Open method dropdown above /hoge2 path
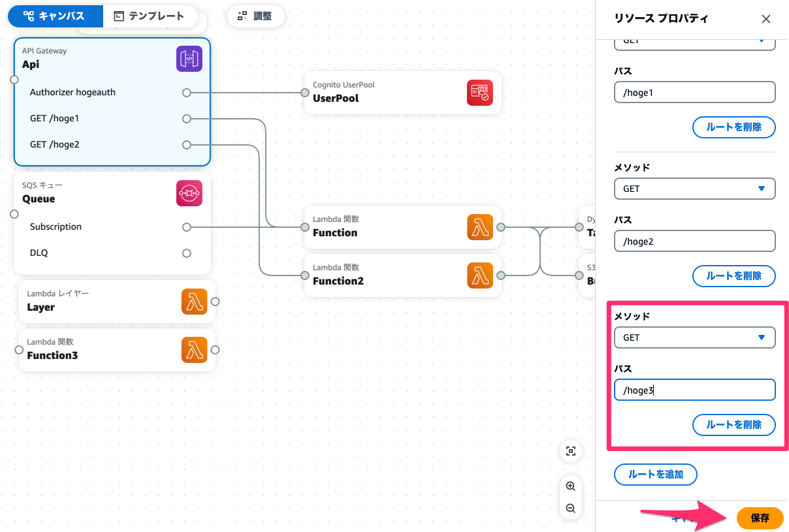The width and height of the screenshot is (789, 532). coord(695,189)
